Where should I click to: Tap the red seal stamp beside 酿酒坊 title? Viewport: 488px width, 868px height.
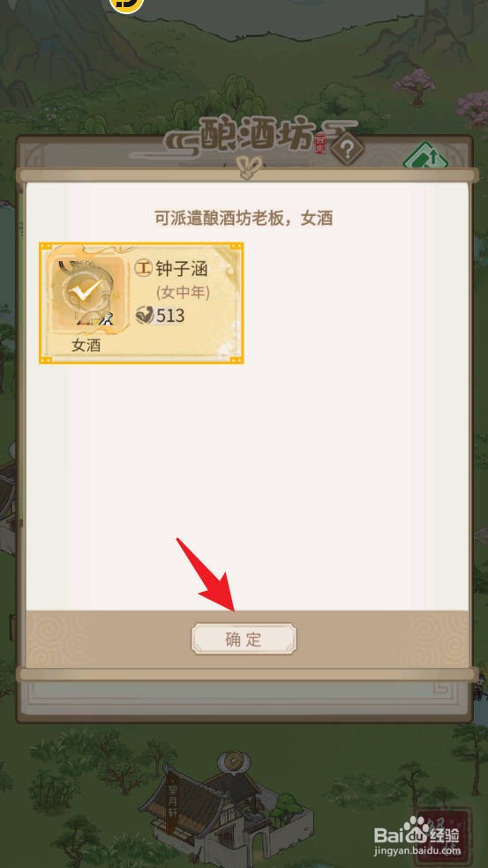tap(320, 145)
